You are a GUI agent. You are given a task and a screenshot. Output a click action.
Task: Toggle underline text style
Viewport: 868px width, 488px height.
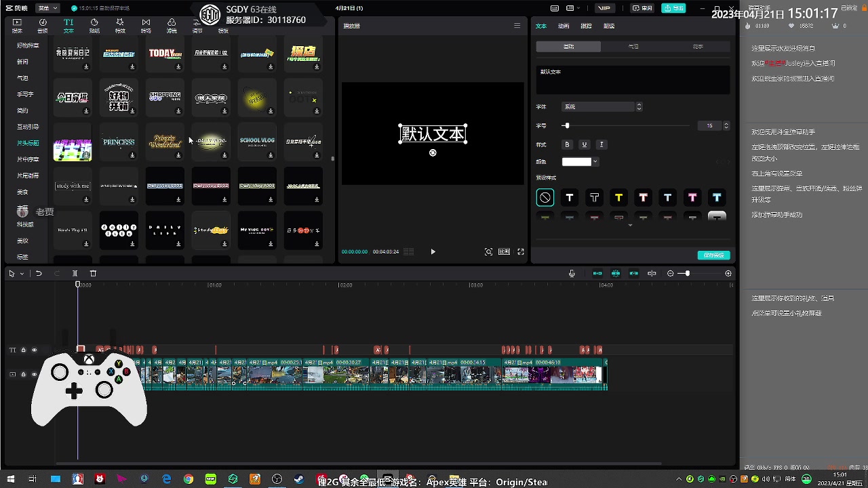[x=585, y=144]
